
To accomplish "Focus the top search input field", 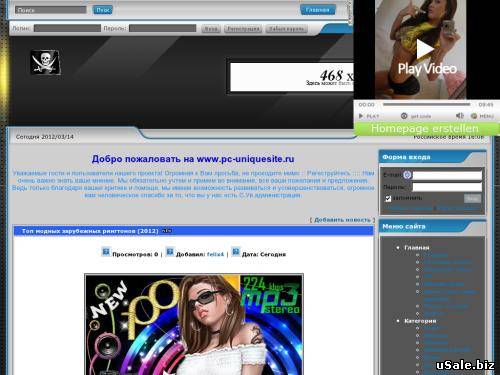I will tap(50, 10).
